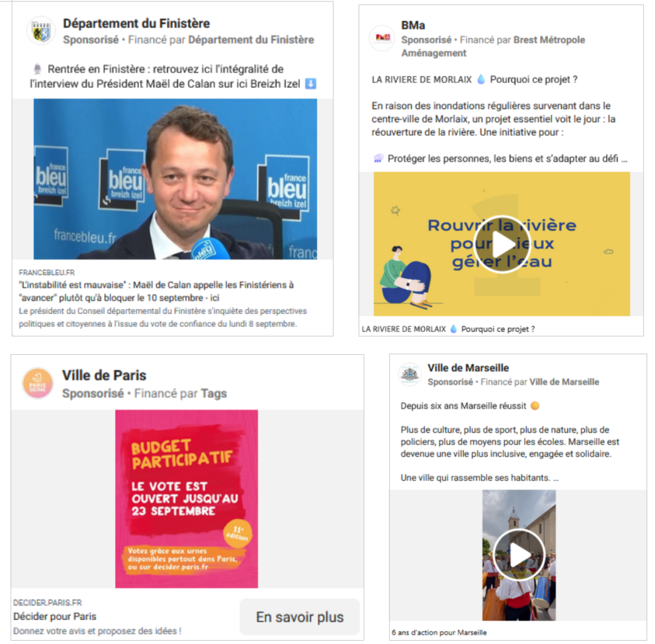Click the microphone emoji before Rentrée en Finistère
Viewport: 655px width, 644px height.
click(38, 69)
